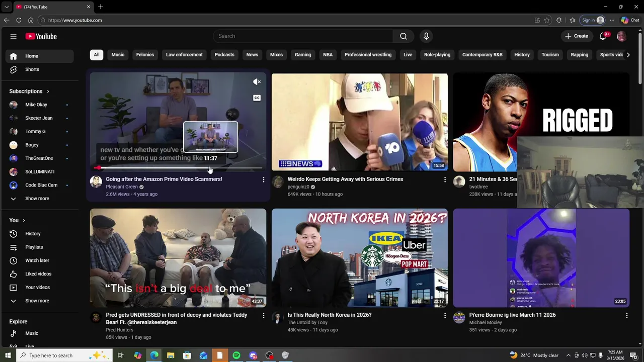The width and height of the screenshot is (644, 362).
Task: Seek on the video preview progress bar
Action: (178, 168)
